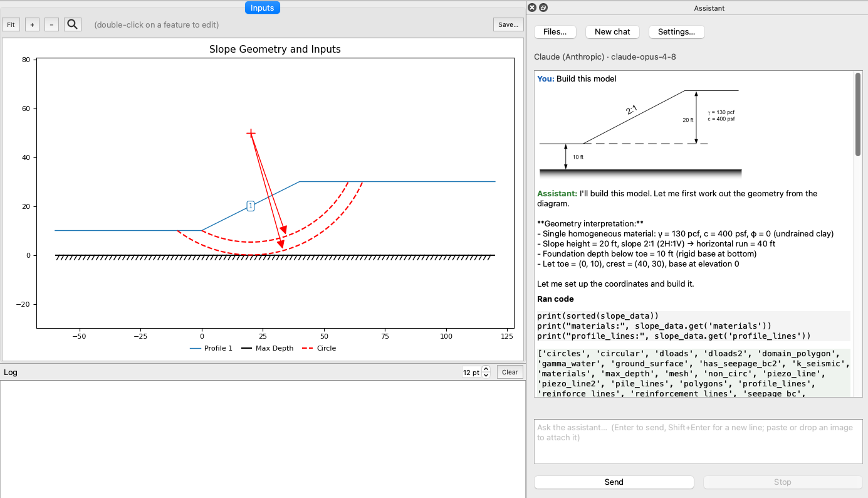Viewport: 868px width, 498px height.
Task: Switch to the Inputs tab
Action: [262, 8]
